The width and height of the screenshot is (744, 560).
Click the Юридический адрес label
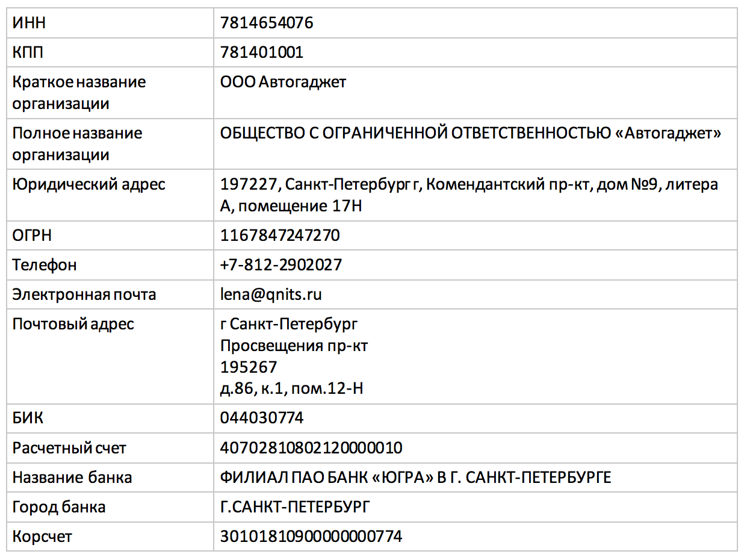[88, 184]
